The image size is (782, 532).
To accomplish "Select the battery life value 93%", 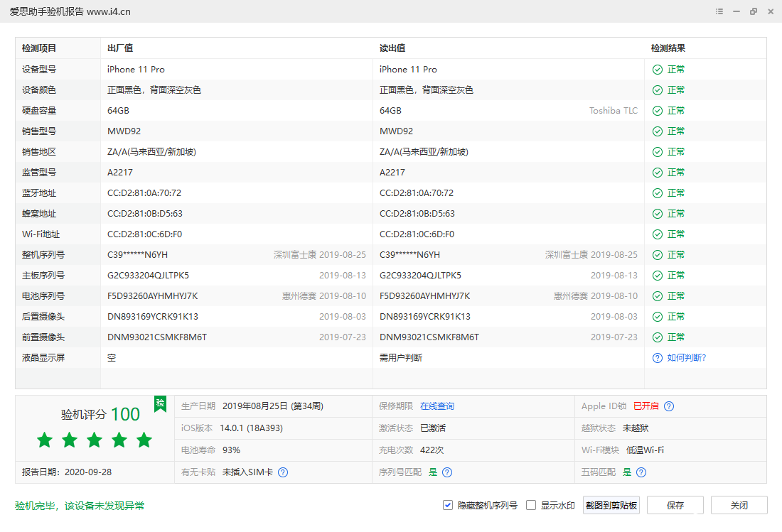I will coord(232,450).
